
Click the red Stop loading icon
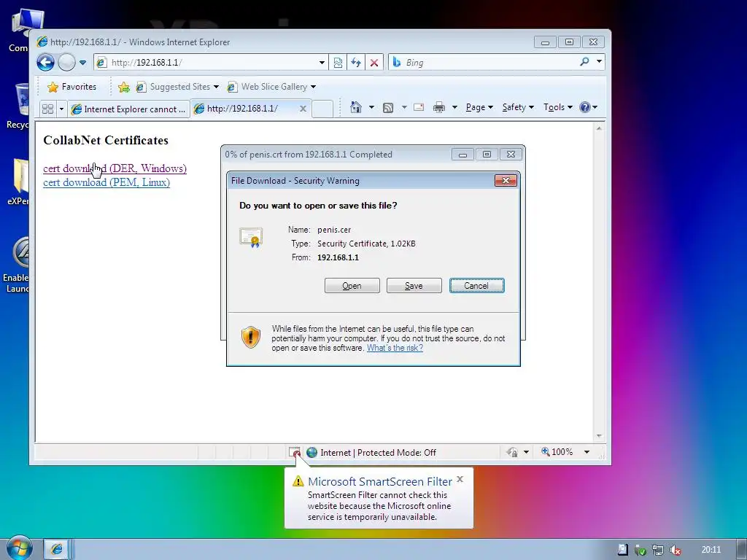point(374,63)
